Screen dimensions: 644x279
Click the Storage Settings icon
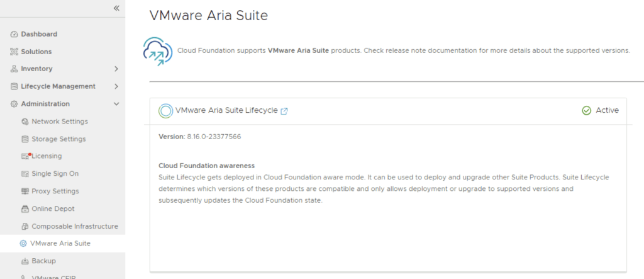click(x=25, y=139)
